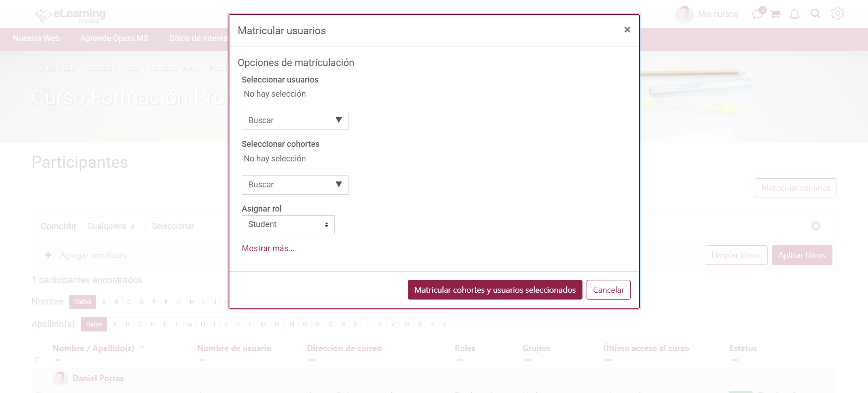
Task: Sort by Último acceso al curso
Action: click(x=646, y=348)
